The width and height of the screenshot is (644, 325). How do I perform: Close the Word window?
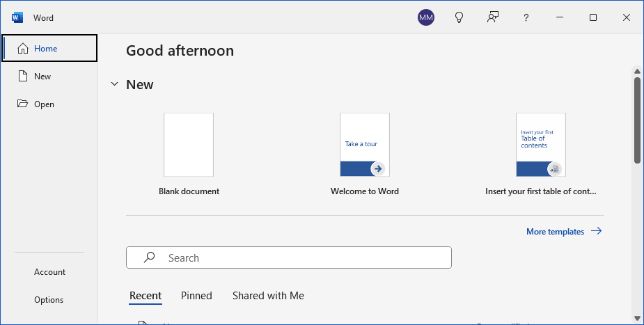pos(627,17)
